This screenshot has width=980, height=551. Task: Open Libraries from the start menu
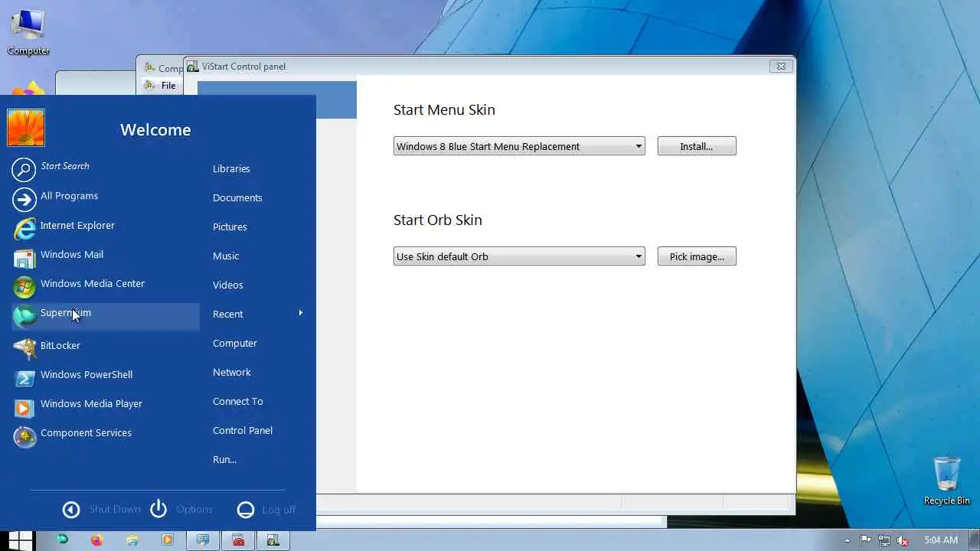[231, 168]
